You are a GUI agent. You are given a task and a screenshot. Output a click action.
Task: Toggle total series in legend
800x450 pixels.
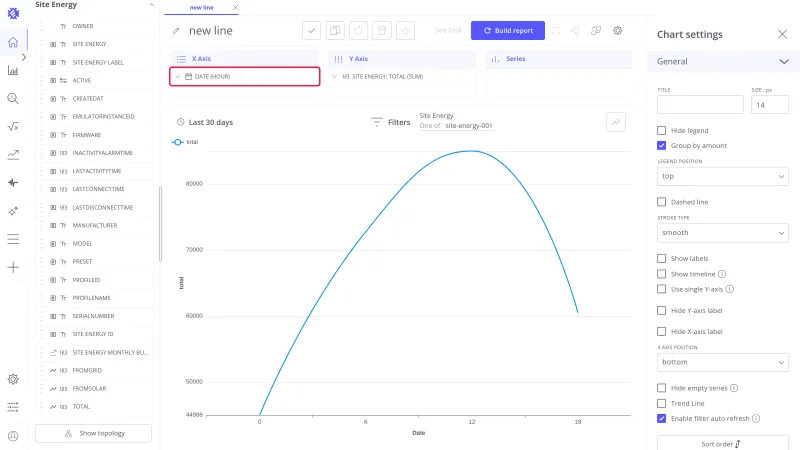point(185,142)
